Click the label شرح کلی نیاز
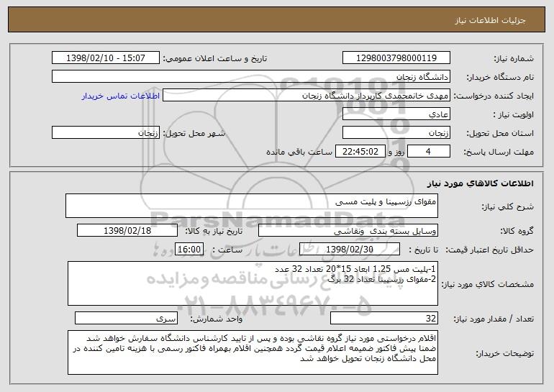 click(508, 206)
